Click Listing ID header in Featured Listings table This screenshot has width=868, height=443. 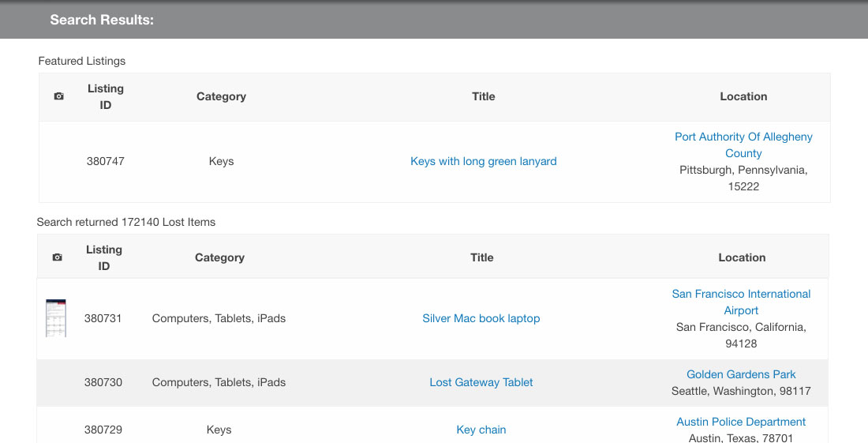(x=105, y=97)
